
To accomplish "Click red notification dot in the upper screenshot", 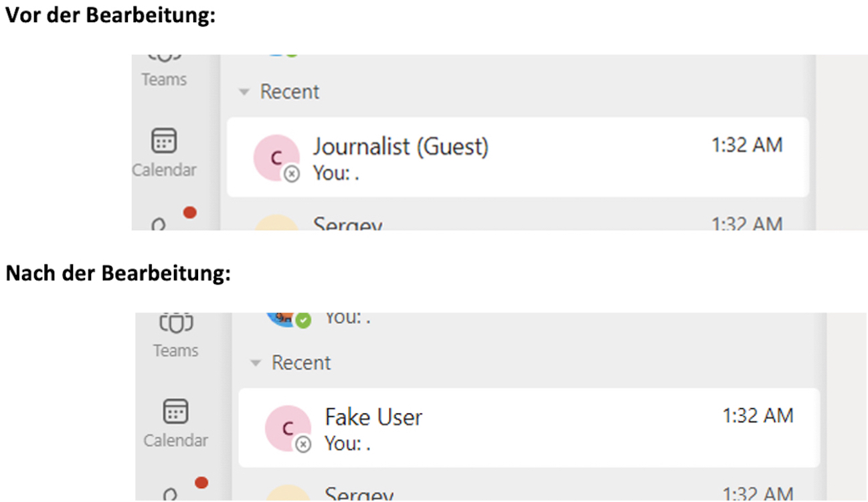I will (x=190, y=213).
